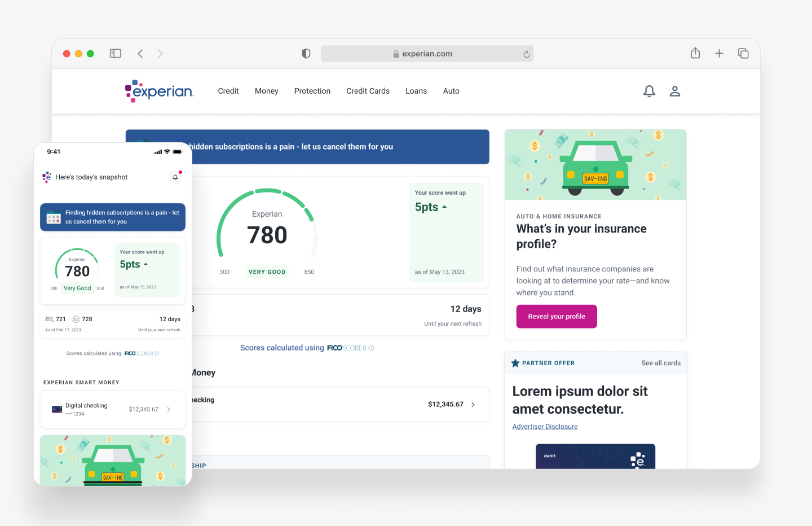Viewport: 812px width, 526px height.
Task: Click the share icon in the browser toolbar
Action: 695,53
